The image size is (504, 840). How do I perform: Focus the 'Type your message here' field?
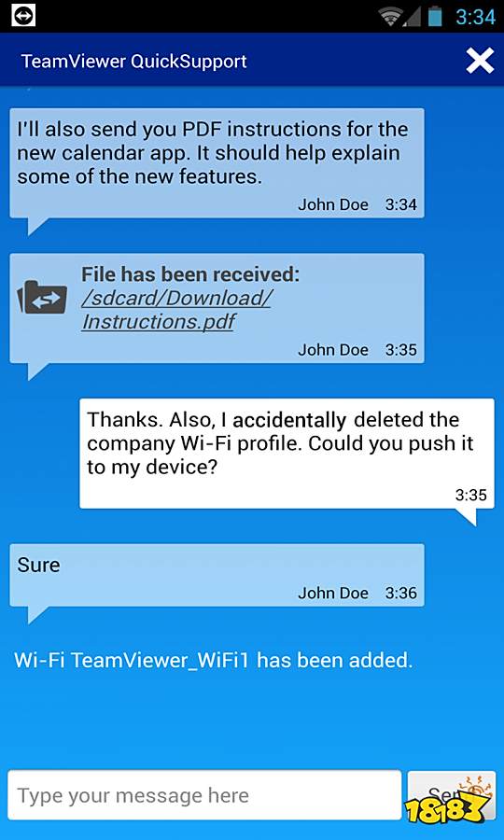click(x=204, y=795)
